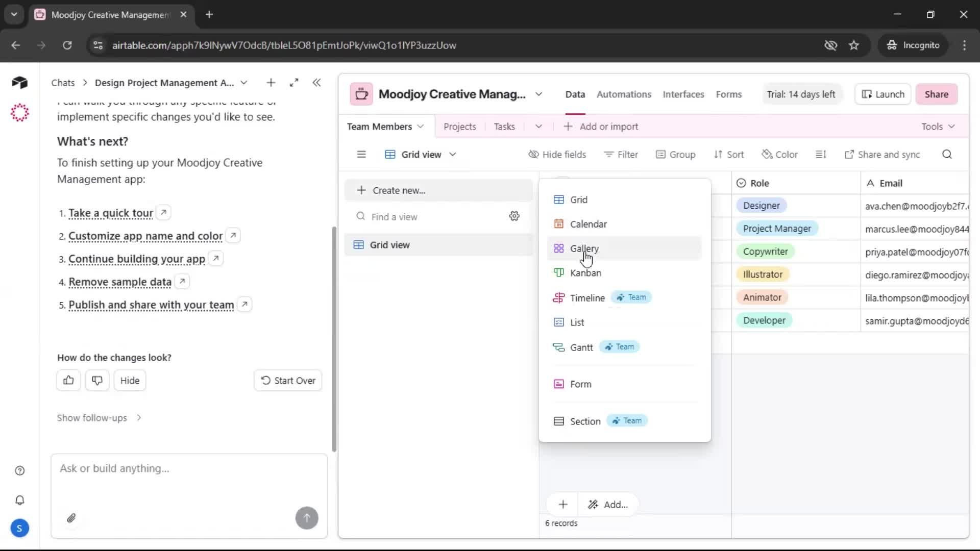Click the Hide feedback button
The width and height of the screenshot is (980, 551).
pos(130,380)
